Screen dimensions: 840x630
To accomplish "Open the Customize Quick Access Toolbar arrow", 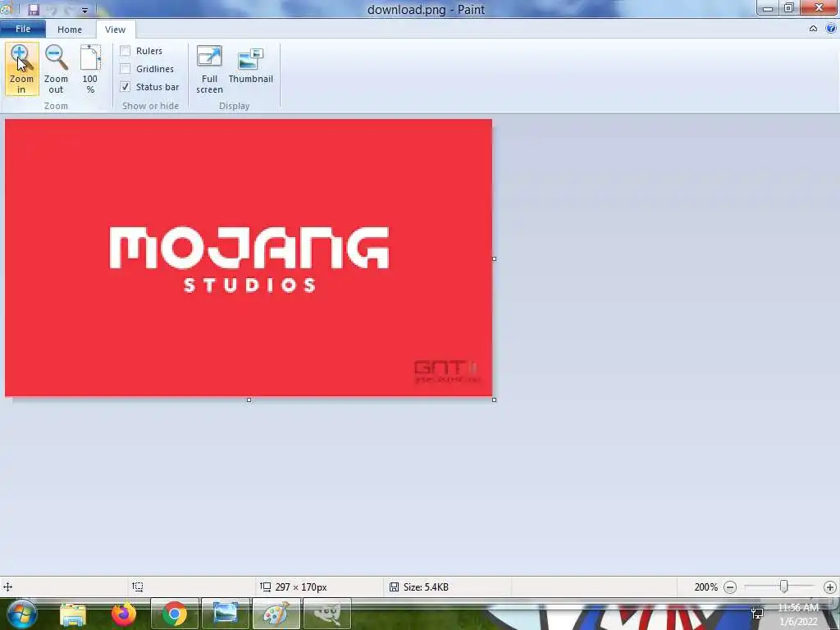I will [84, 10].
